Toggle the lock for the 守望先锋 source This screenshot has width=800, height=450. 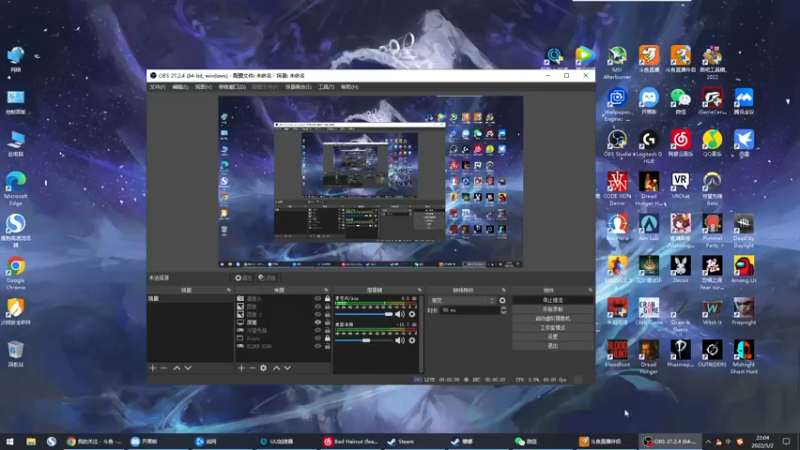328,330
